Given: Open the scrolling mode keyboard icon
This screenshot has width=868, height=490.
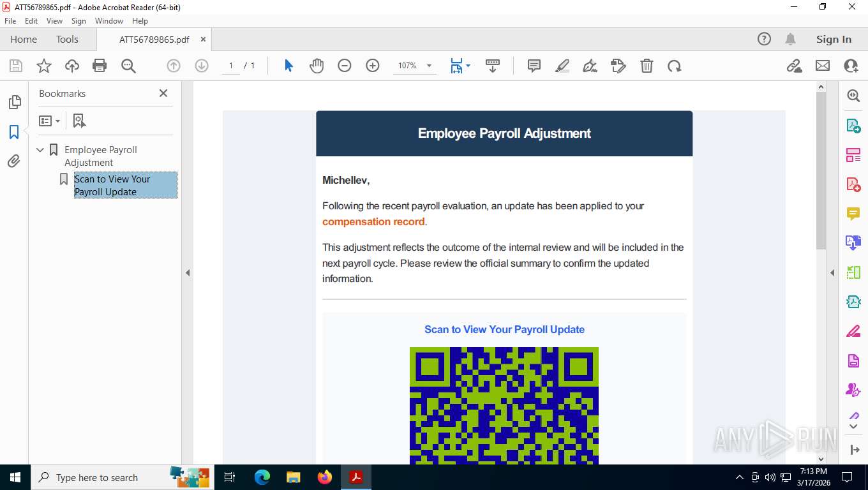Looking at the screenshot, I should (x=493, y=66).
